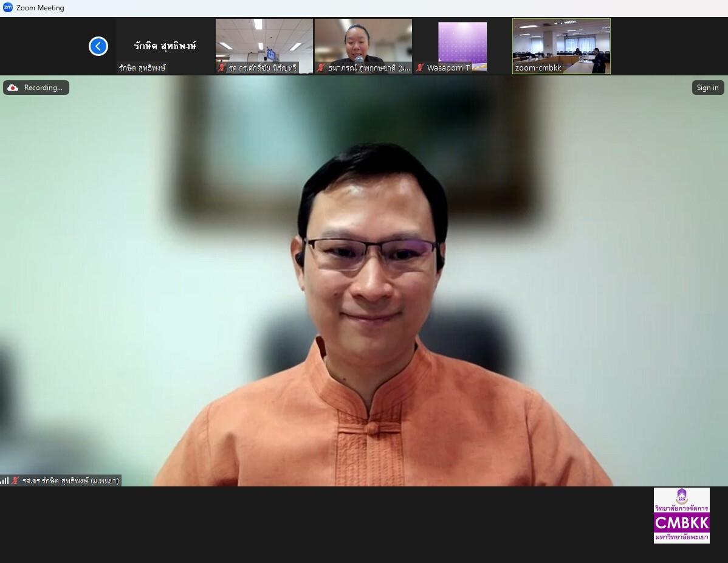Click the red cloud Recording icon
This screenshot has width=728, height=563.
tap(13, 88)
